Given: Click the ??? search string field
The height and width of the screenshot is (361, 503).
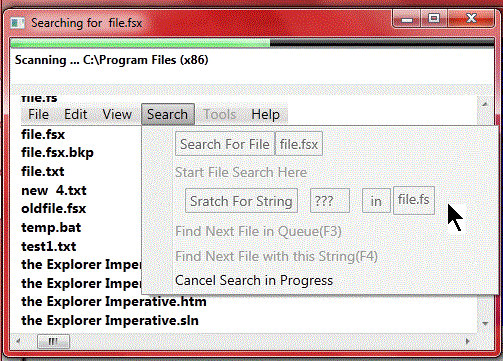Looking at the screenshot, I should coord(330,201).
